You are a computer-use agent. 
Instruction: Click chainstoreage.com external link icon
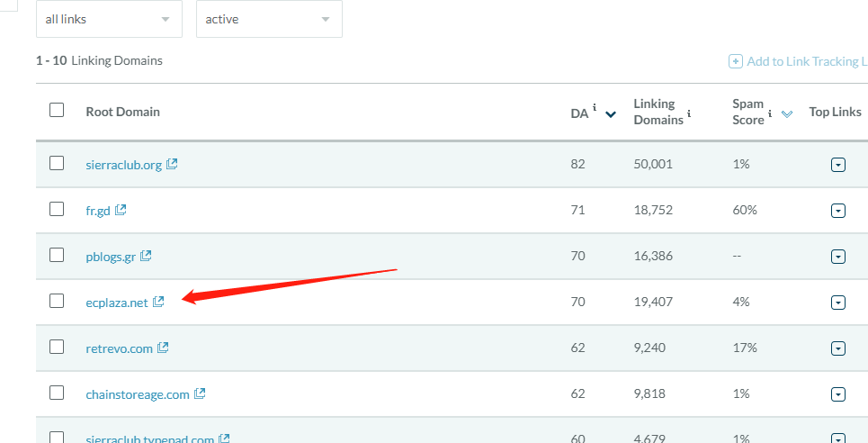200,393
